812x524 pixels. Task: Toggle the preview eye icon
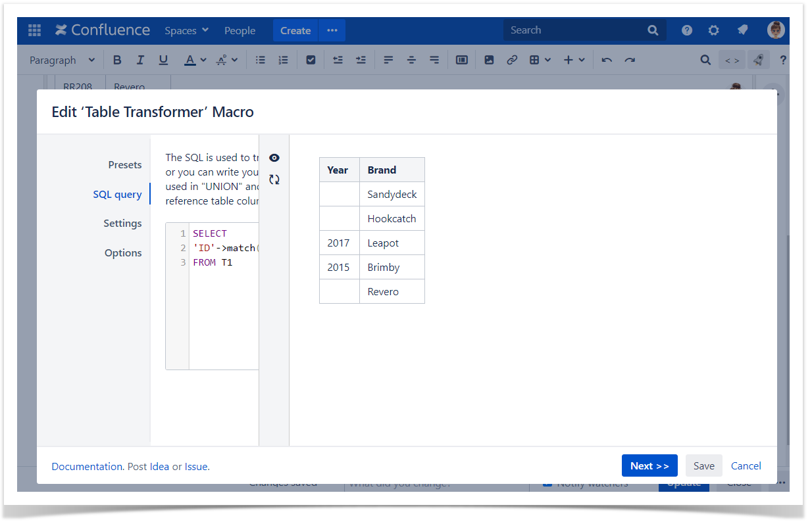[274, 158]
